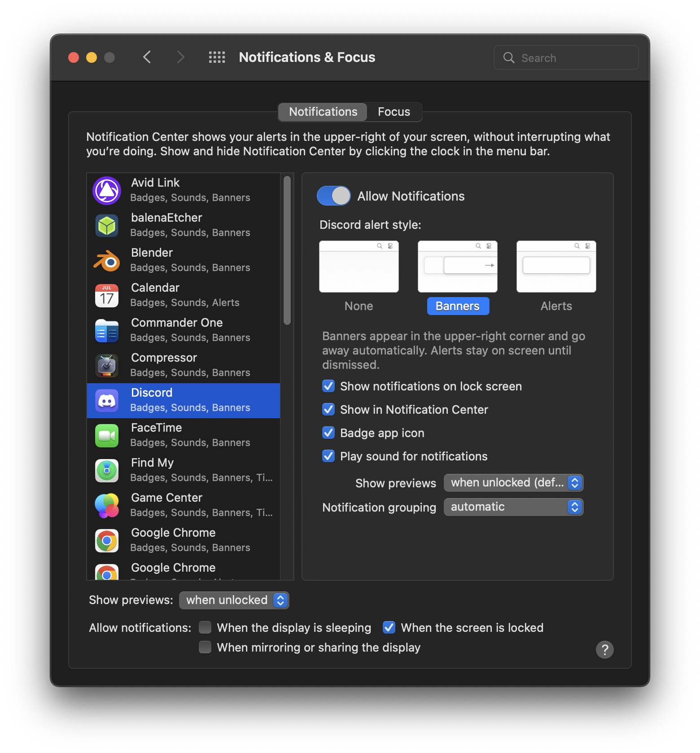Click the FaceTime camera icon
Image resolution: width=700 pixels, height=753 pixels.
point(107,436)
